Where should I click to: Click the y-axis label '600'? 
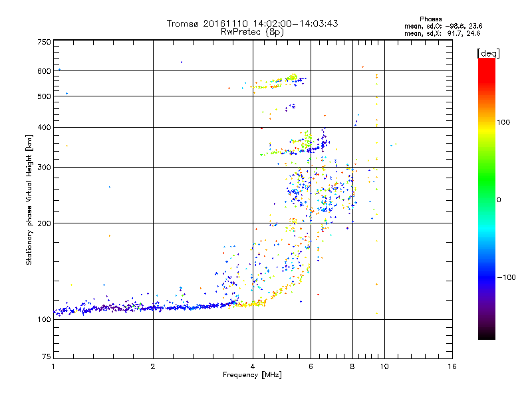44,71
